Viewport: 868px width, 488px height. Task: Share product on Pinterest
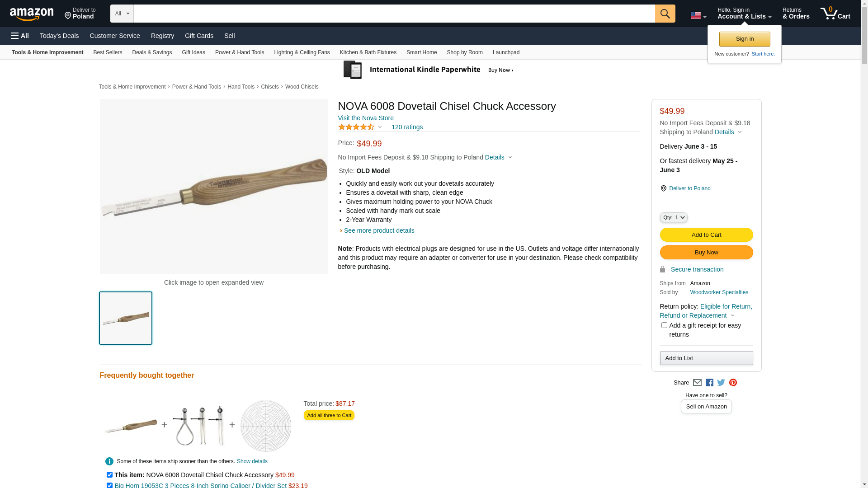coord(733,383)
